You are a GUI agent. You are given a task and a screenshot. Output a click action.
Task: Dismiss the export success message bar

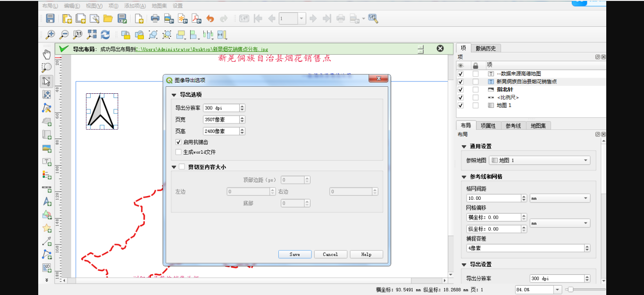tap(440, 49)
